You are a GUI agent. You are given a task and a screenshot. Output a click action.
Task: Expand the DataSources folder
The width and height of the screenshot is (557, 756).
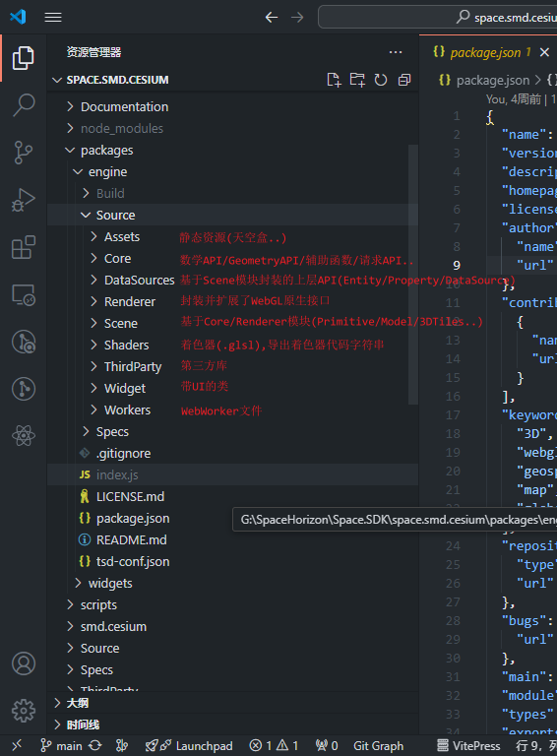coord(139,281)
